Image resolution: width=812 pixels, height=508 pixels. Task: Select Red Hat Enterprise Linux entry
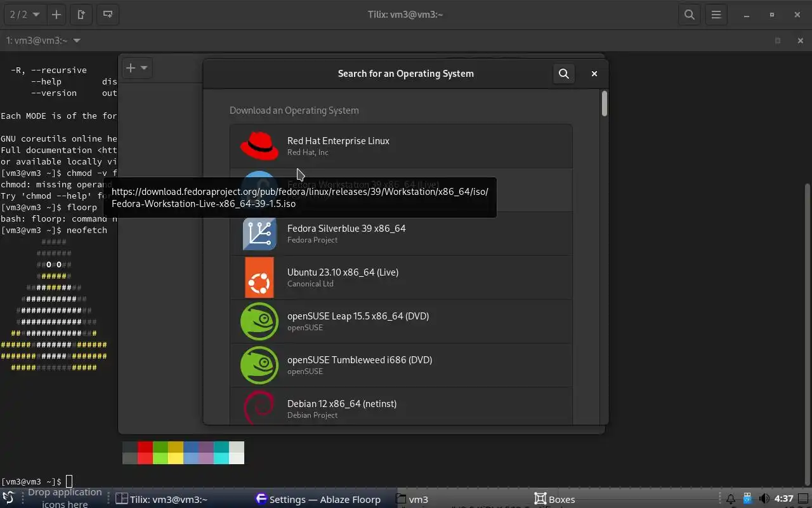402,146
